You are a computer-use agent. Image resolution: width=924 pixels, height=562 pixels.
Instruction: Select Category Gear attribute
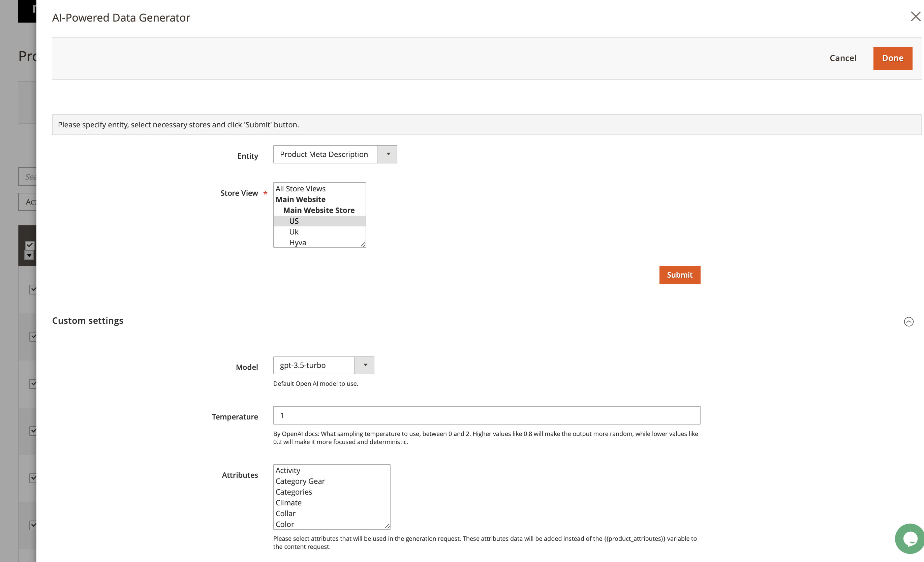pyautogui.click(x=332, y=481)
